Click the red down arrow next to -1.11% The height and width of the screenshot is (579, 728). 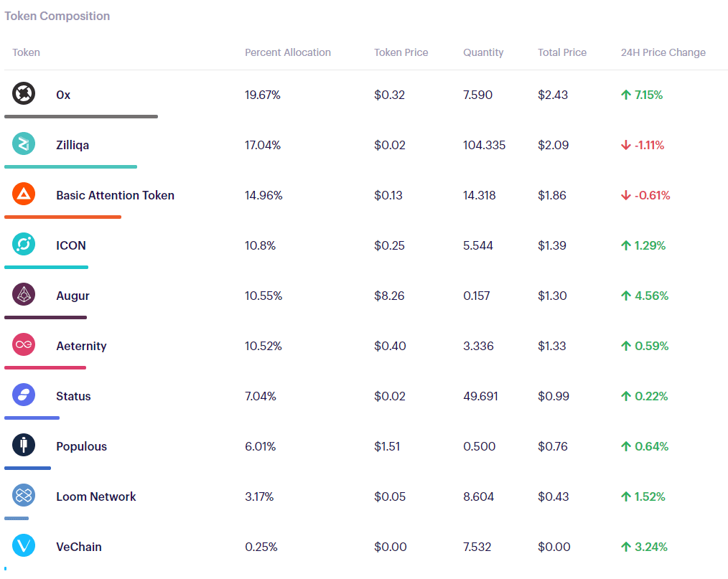click(x=626, y=145)
